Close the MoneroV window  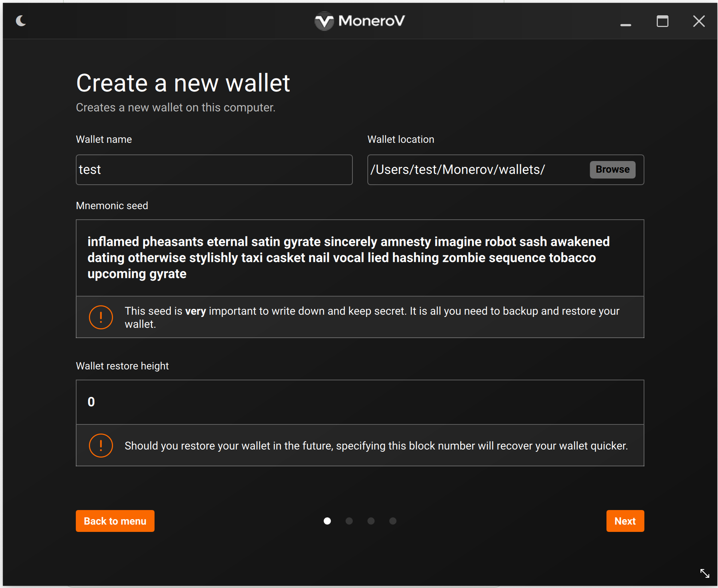(699, 21)
